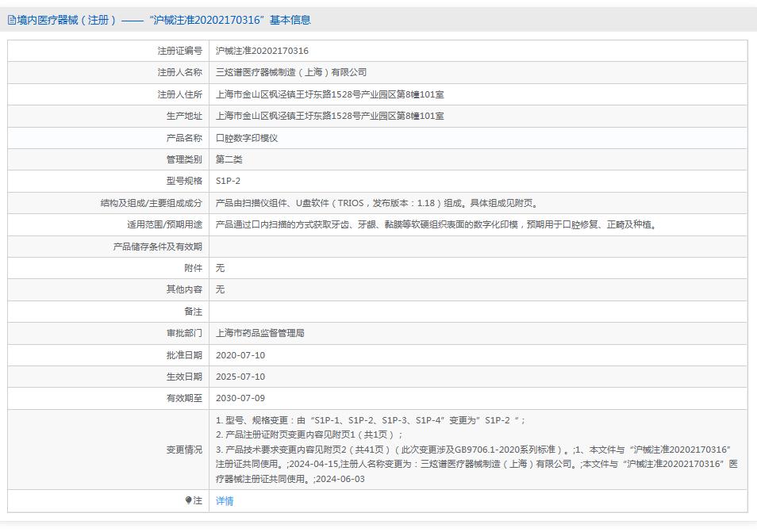
Task: Click the lightbulb icon beside 注 label
Action: (187, 501)
